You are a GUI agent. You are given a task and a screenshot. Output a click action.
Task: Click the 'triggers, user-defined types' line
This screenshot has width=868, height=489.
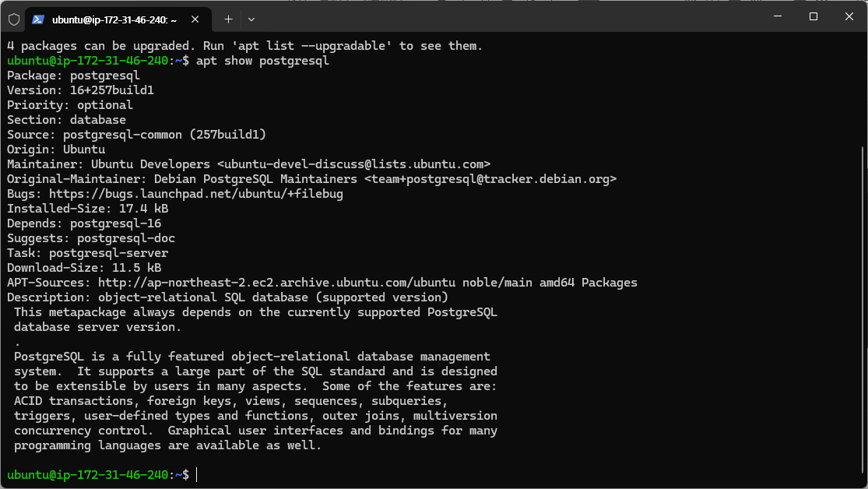point(256,416)
